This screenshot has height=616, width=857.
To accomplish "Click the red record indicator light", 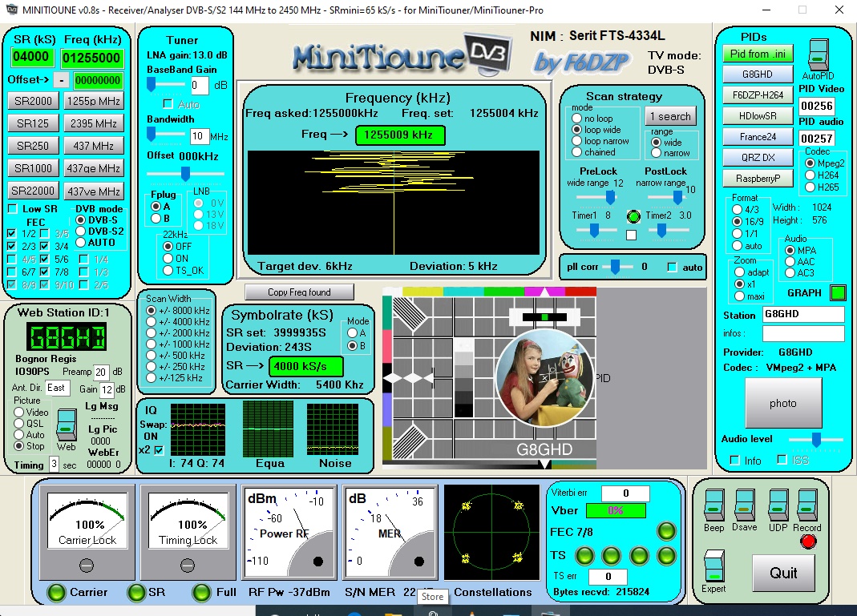I will coord(808,542).
